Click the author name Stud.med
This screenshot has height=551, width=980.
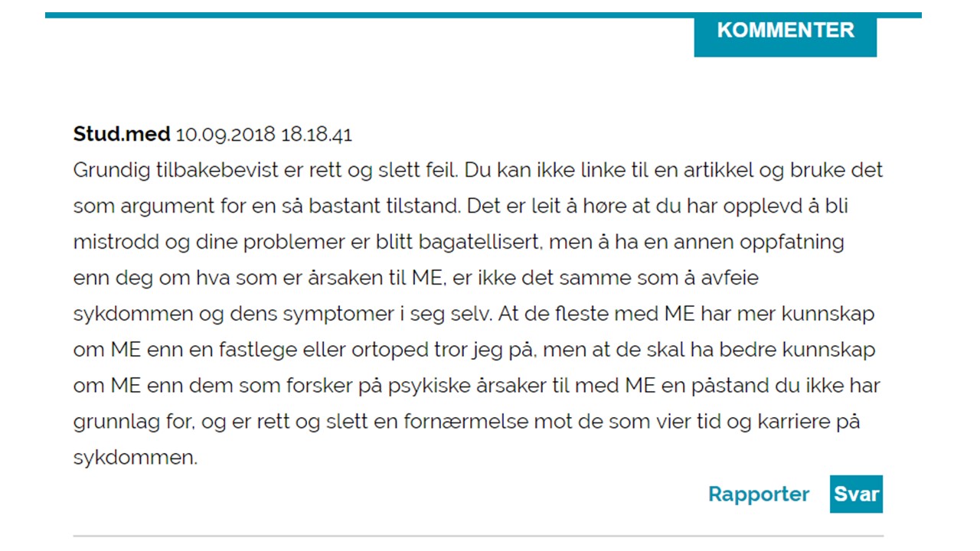pyautogui.click(x=121, y=135)
